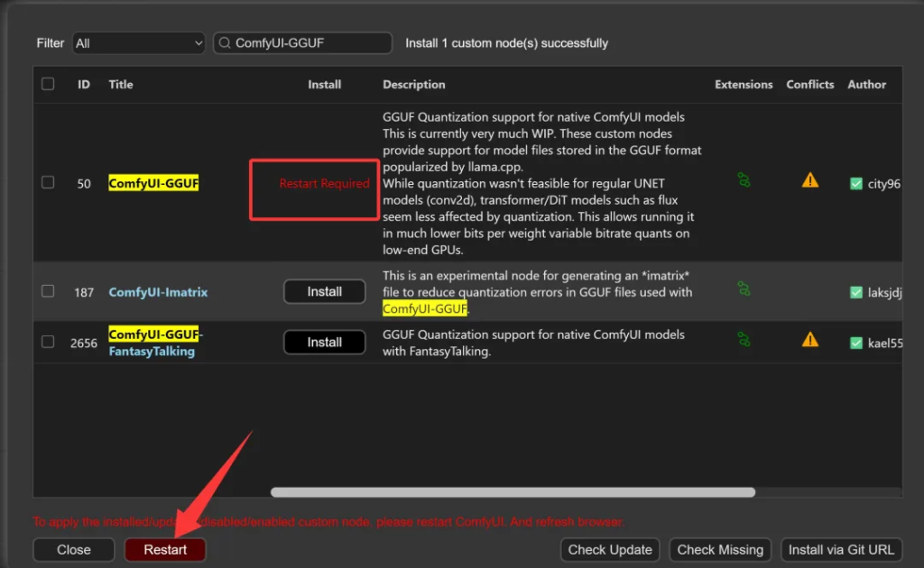924x568 pixels.
Task: Click search magnifier icon in search box
Action: 225,43
